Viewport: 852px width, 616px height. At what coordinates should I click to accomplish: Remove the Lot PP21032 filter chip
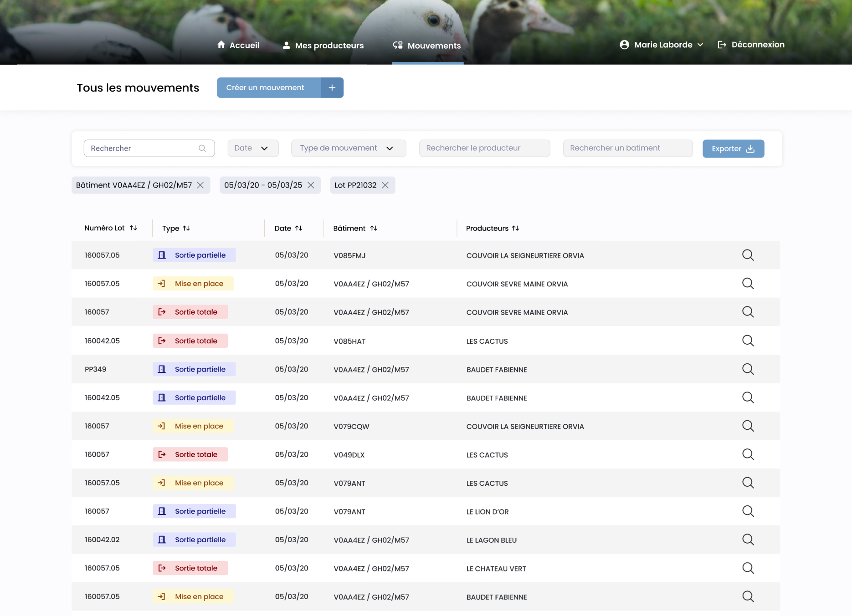[x=385, y=185]
